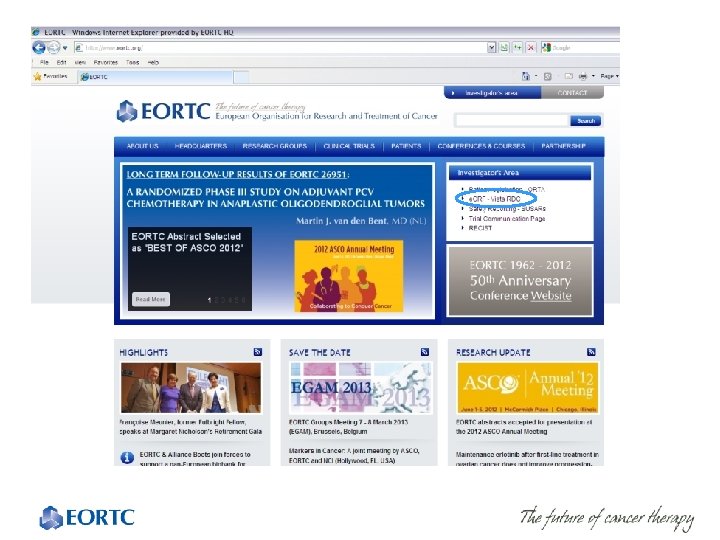Open the Research Groups navigation tab
This screenshot has height=540, width=720.
(x=275, y=146)
